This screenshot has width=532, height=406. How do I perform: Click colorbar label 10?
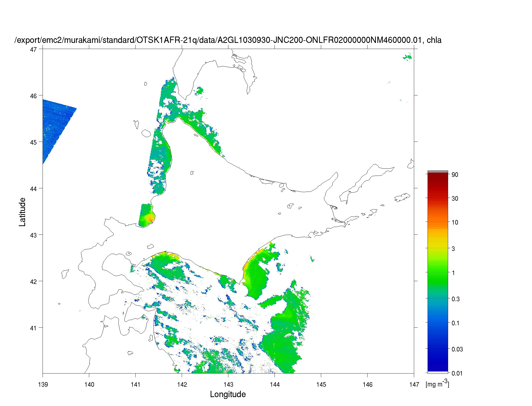tap(455, 222)
